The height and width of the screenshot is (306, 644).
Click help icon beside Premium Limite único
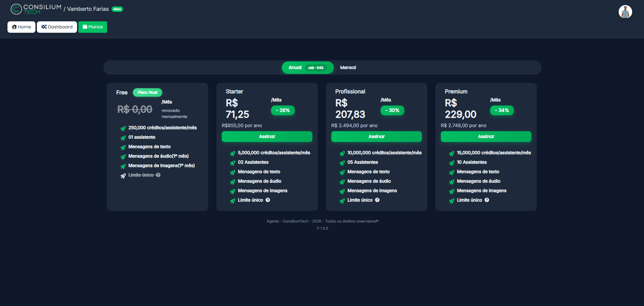tap(487, 200)
